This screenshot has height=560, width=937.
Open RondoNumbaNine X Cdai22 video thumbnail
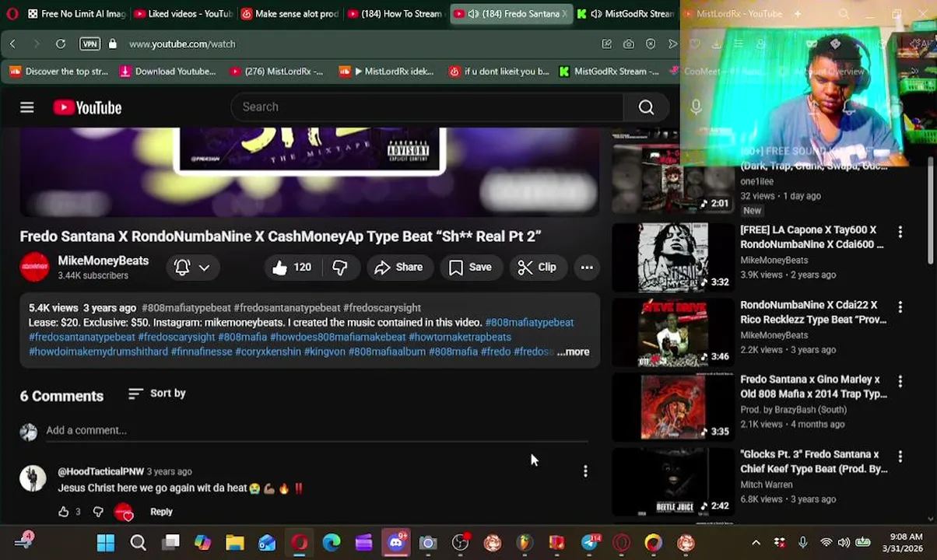674,332
